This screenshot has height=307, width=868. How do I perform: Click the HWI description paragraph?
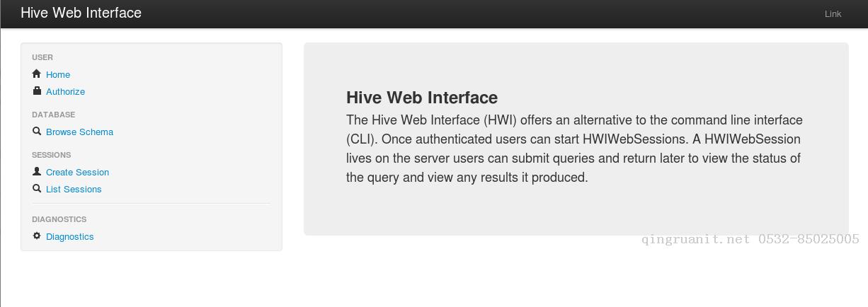(574, 149)
